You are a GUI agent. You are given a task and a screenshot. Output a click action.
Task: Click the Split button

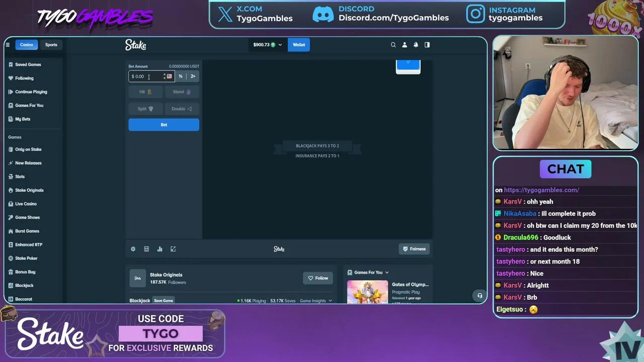coord(145,109)
